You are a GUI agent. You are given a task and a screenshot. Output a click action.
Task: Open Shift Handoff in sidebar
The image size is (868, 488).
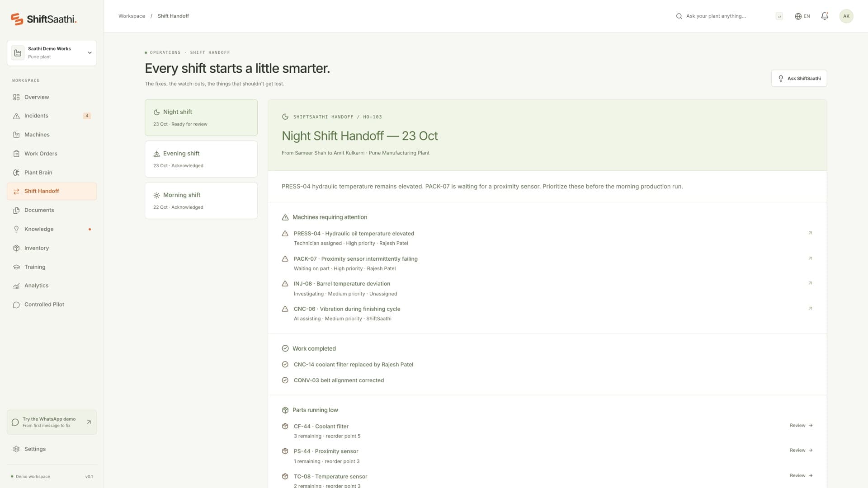tap(52, 192)
